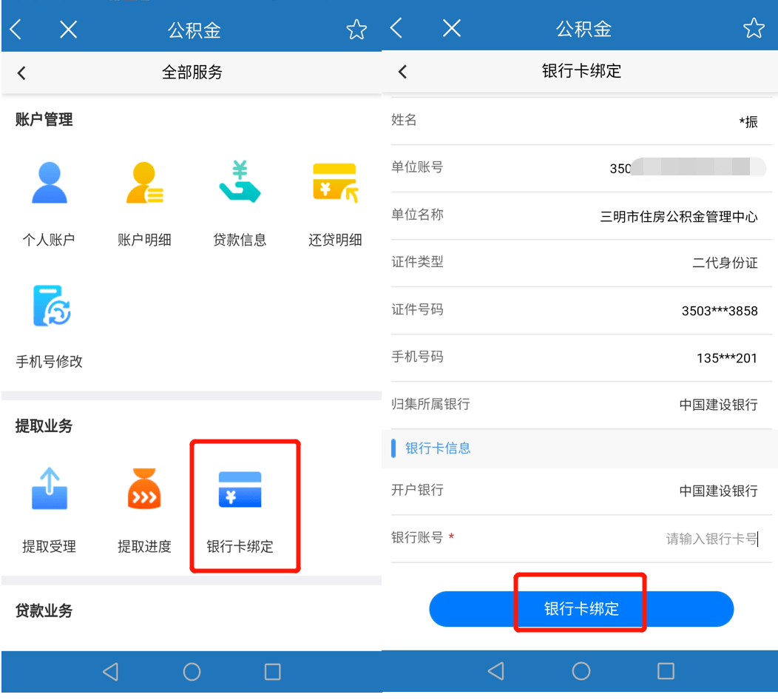This screenshot has height=700, width=778.
Task: Tap right screen favorite star icon
Action: (x=754, y=28)
